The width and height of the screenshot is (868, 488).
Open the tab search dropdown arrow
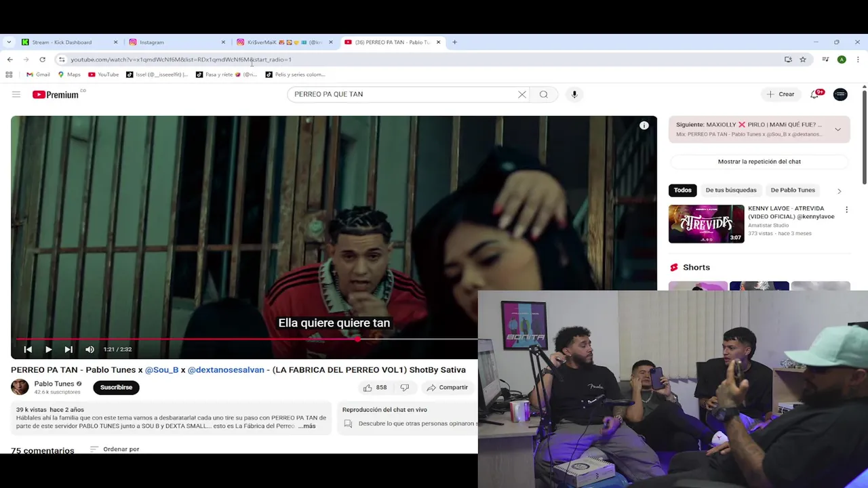coord(8,42)
